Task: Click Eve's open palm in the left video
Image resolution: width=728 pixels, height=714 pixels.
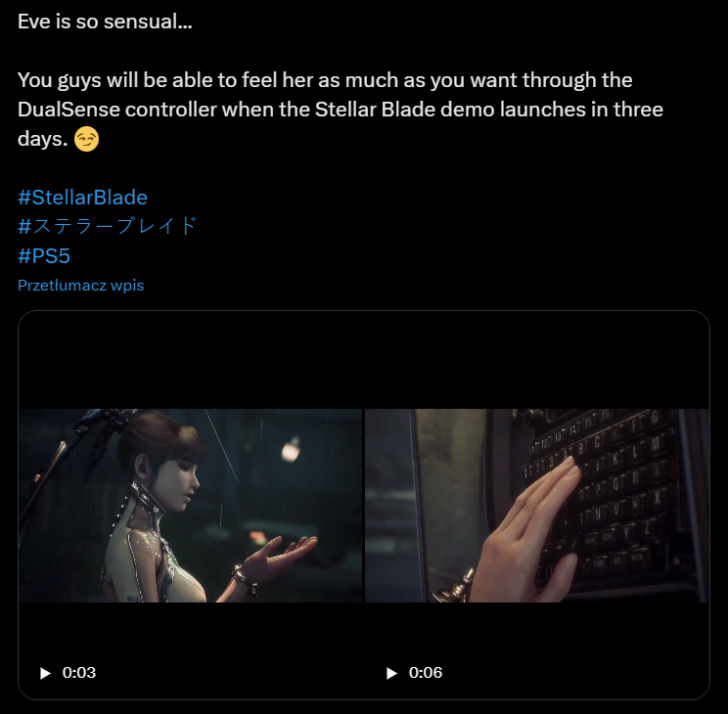Action: click(x=281, y=552)
